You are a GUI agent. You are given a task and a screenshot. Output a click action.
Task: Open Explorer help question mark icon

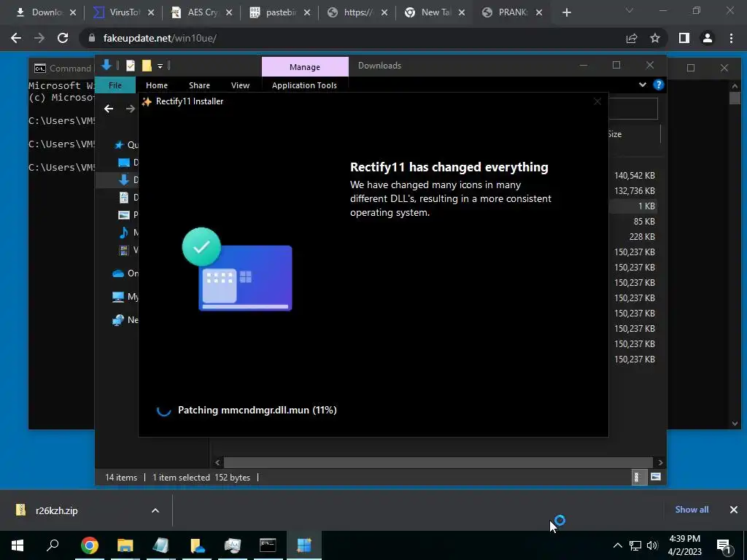click(659, 85)
